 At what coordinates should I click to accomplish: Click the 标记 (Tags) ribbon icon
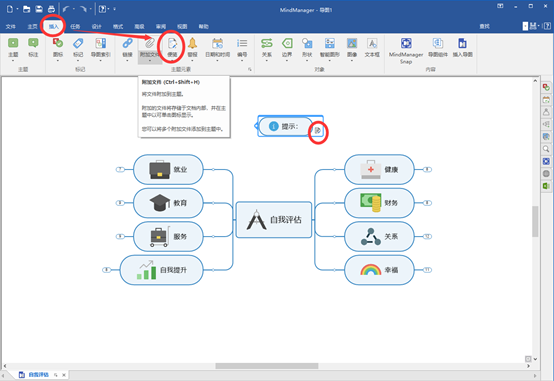(x=78, y=43)
